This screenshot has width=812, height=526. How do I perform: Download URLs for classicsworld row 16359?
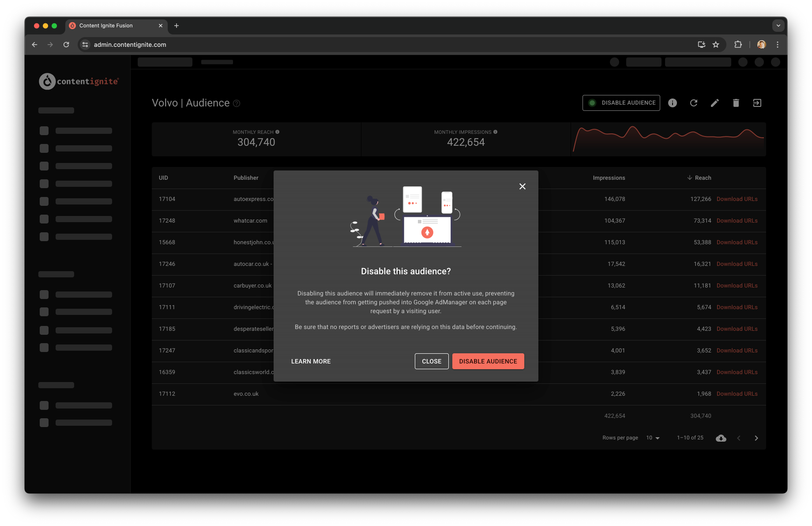point(737,372)
